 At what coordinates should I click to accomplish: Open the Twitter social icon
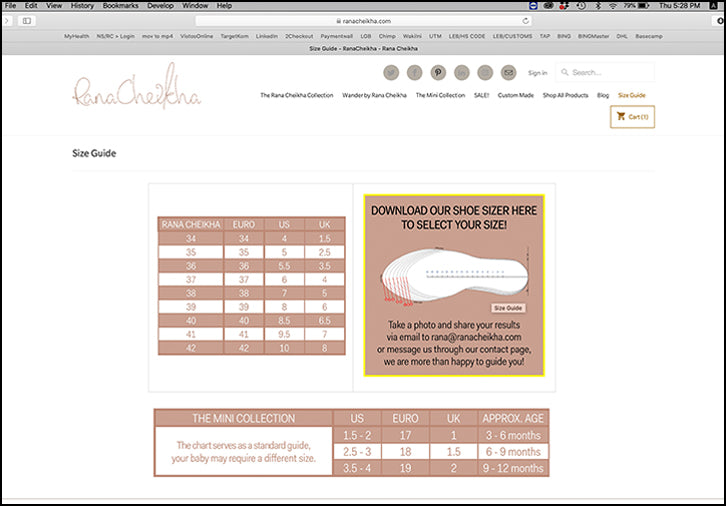click(391, 72)
